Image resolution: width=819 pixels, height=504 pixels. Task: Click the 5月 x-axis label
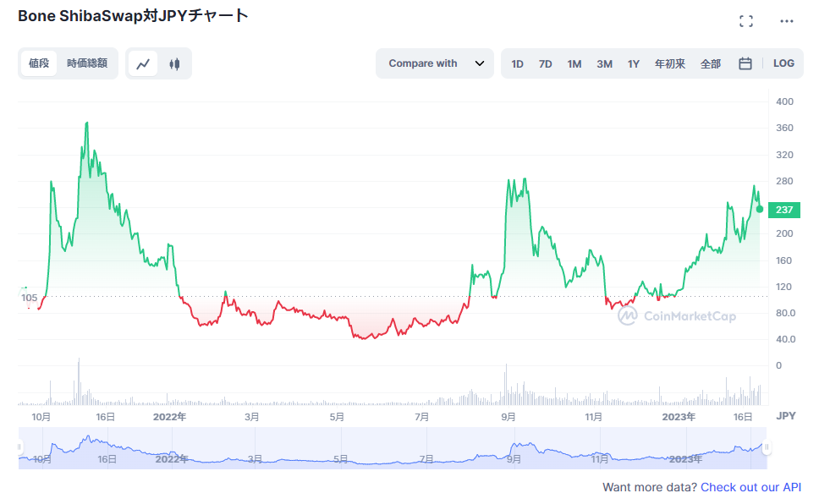pos(337,417)
